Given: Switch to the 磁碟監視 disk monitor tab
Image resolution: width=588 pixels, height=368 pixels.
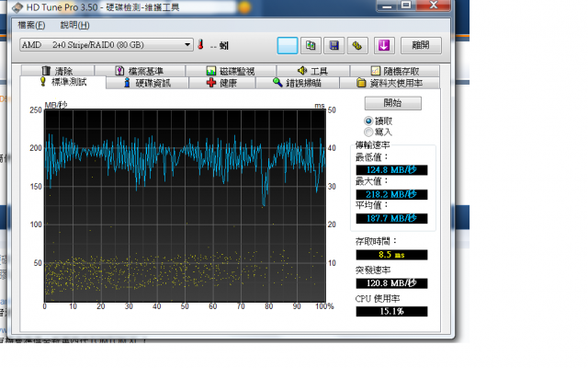Looking at the screenshot, I should coord(231,71).
